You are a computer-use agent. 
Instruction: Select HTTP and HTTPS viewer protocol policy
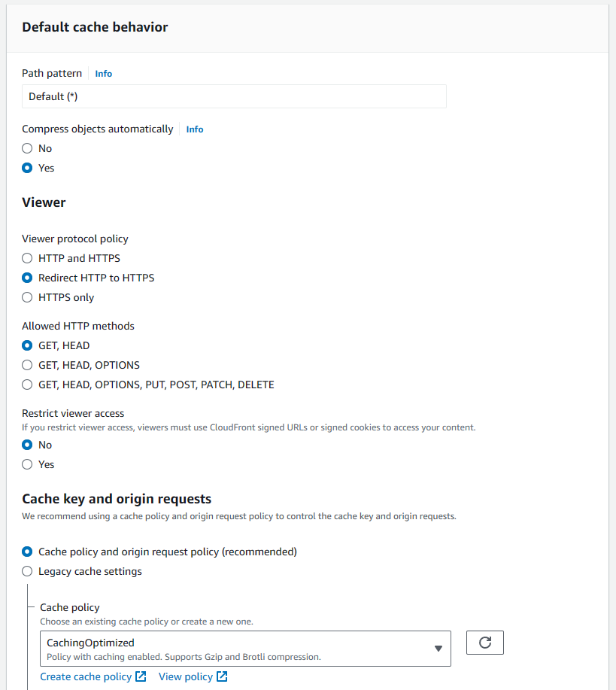pos(26,258)
